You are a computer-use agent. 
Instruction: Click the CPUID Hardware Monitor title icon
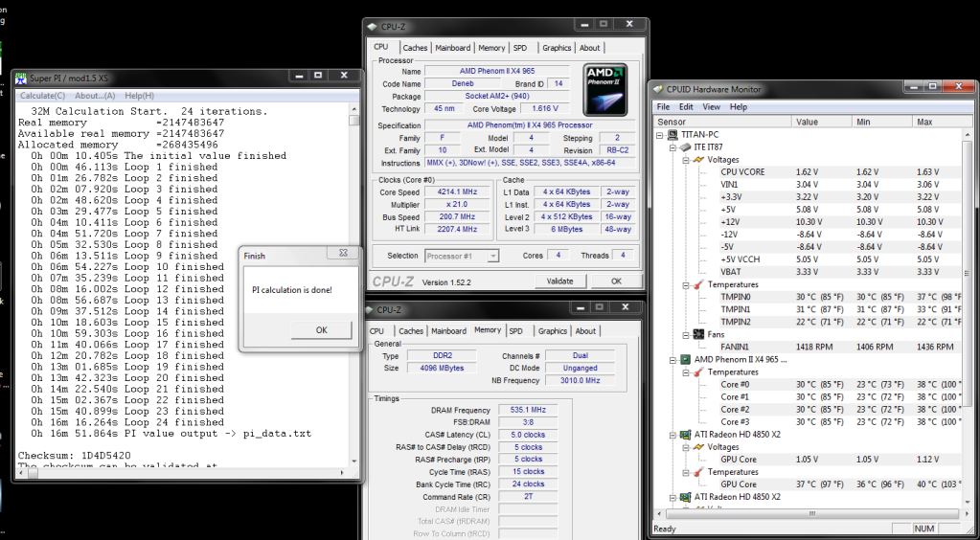[659, 89]
